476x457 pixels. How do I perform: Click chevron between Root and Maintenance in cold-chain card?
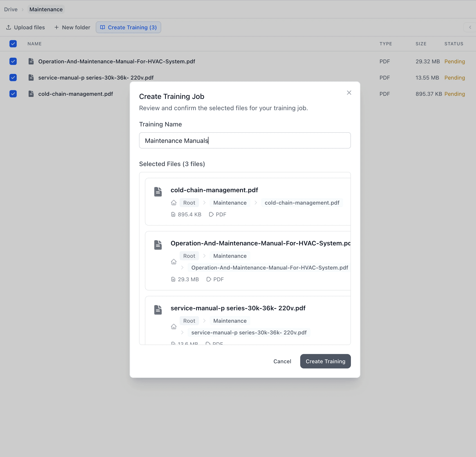(x=204, y=203)
